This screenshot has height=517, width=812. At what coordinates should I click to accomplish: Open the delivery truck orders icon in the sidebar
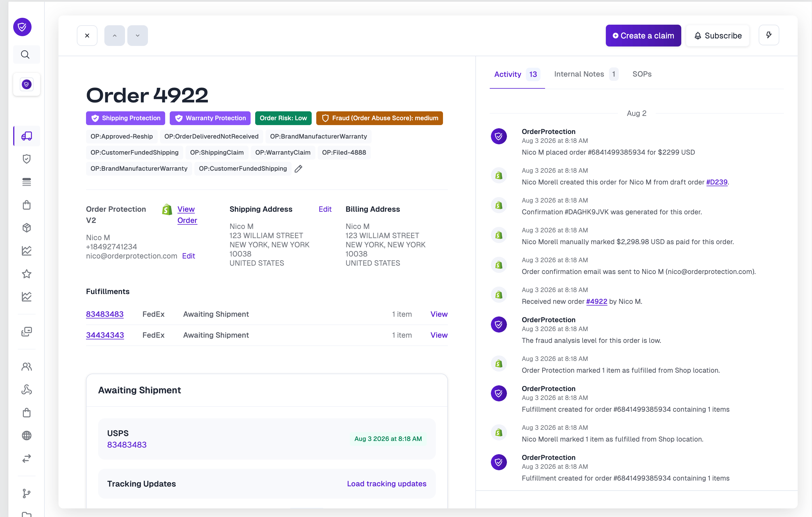tap(27, 136)
